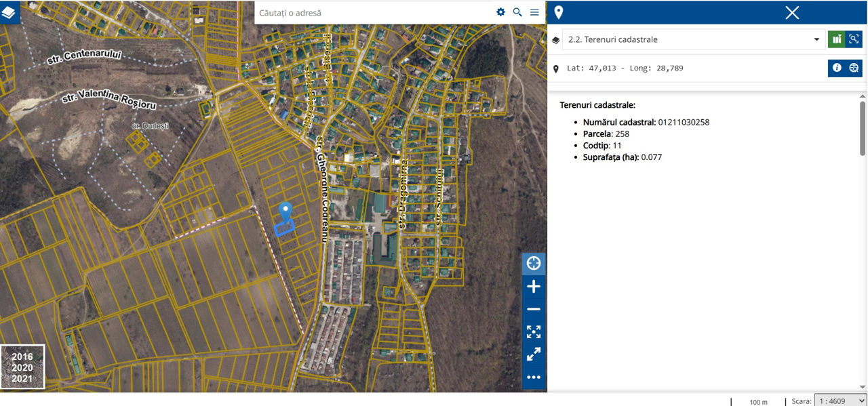
Task: Open the map layers panel icon
Action: [9, 12]
